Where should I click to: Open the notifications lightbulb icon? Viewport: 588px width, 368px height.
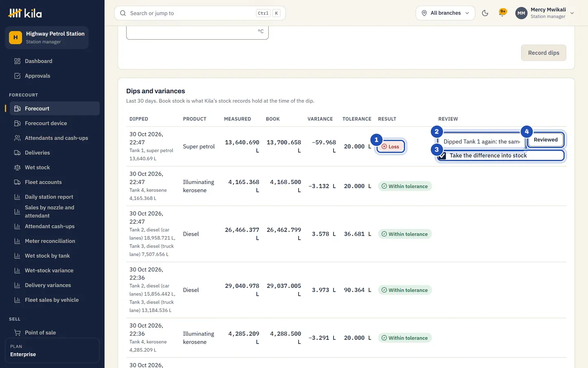503,13
